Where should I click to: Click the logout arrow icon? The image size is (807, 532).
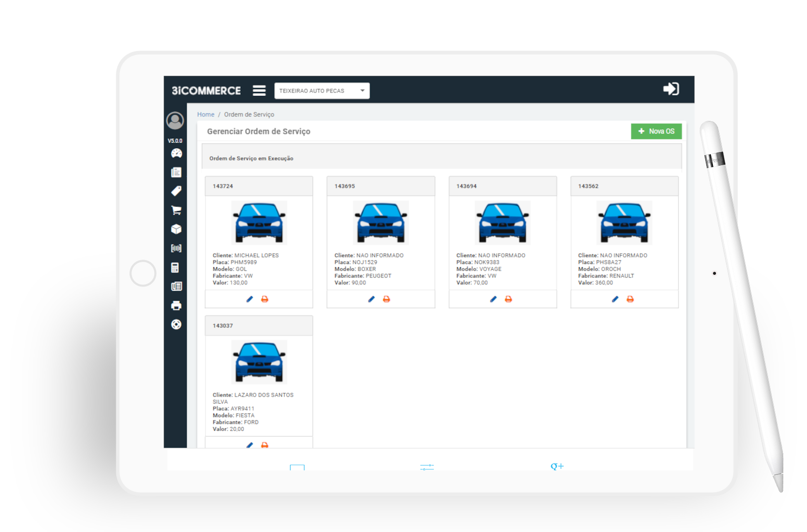pyautogui.click(x=671, y=89)
